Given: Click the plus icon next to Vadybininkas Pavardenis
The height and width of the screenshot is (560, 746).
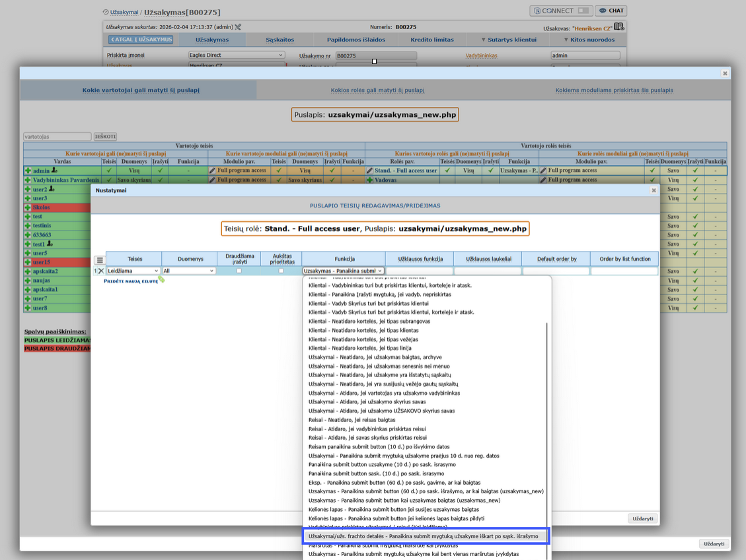Looking at the screenshot, I should click(x=28, y=180).
